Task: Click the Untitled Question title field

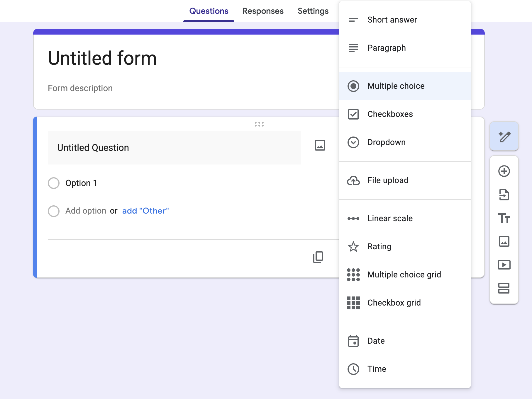Action: (x=174, y=148)
